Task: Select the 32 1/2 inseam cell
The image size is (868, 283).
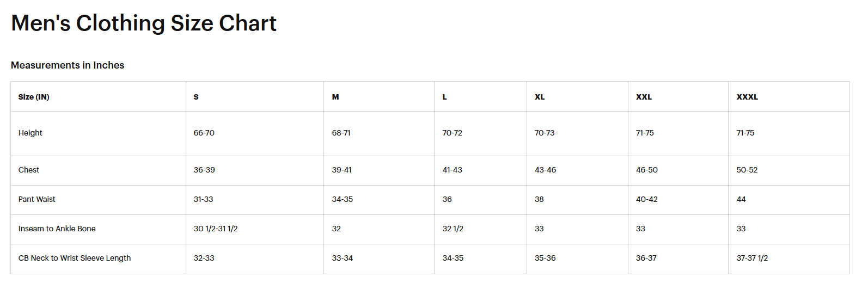Action: point(453,229)
